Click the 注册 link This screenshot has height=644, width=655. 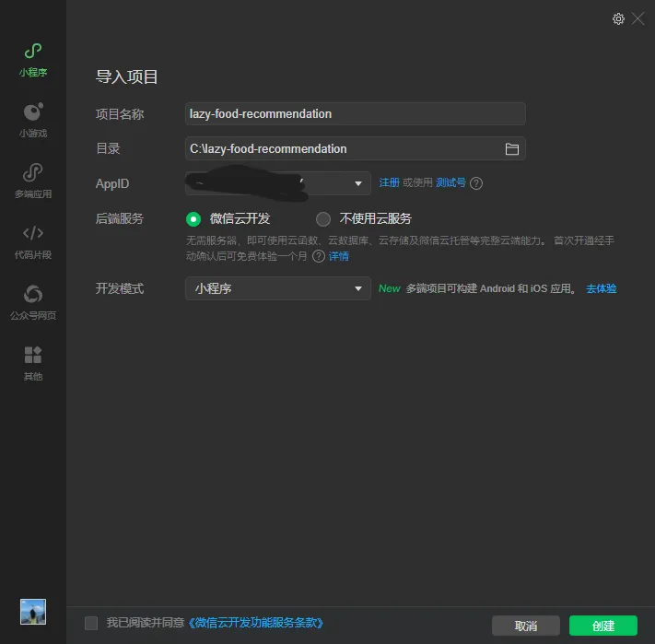point(389,182)
